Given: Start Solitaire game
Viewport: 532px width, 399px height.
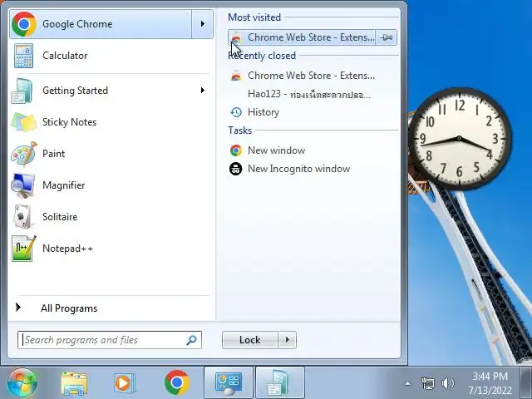Looking at the screenshot, I should click(x=111, y=217).
